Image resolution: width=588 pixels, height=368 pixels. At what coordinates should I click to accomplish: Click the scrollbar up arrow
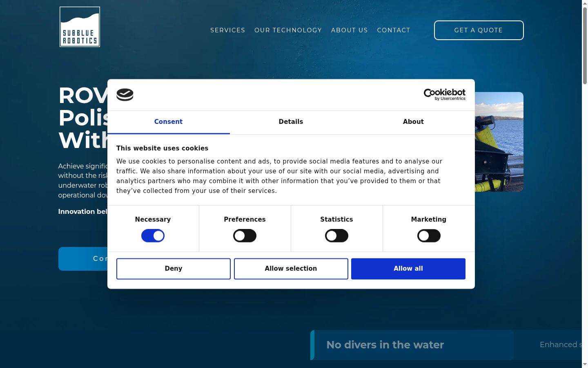pyautogui.click(x=585, y=3)
